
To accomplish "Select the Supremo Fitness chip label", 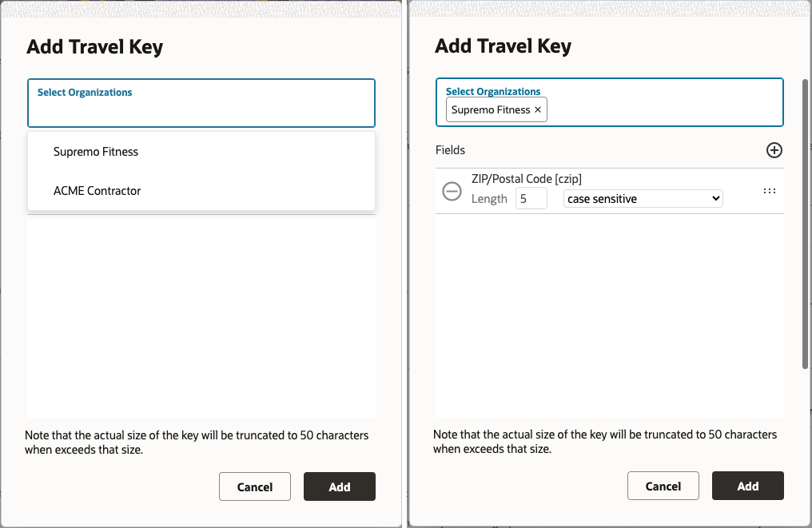I will click(x=490, y=110).
